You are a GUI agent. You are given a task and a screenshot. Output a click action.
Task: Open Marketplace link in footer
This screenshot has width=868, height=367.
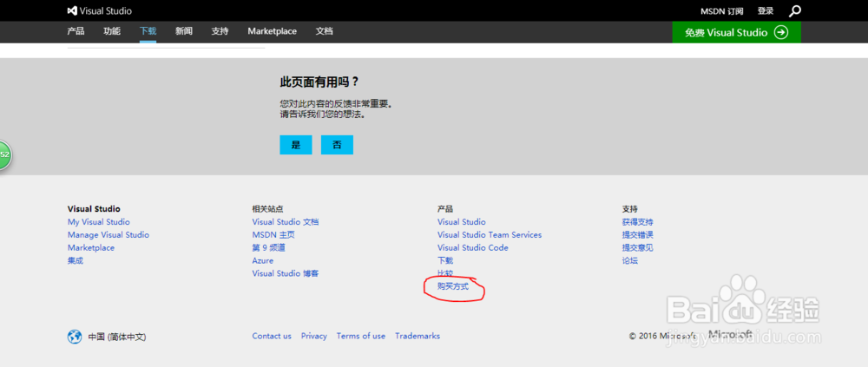pyautogui.click(x=91, y=247)
